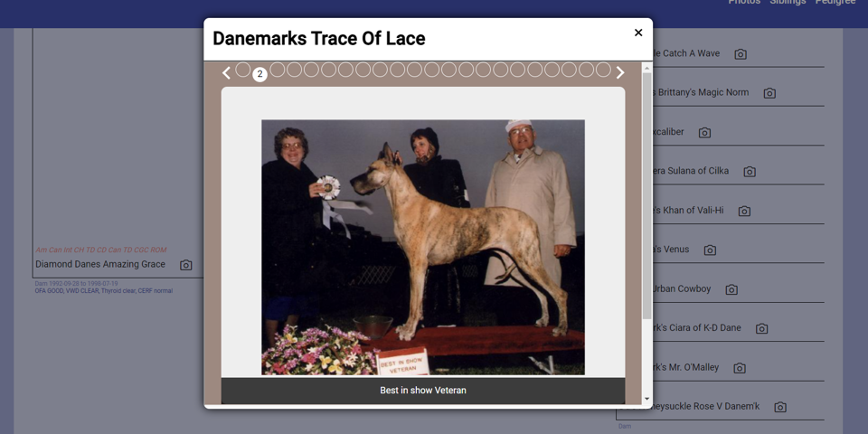Image resolution: width=868 pixels, height=434 pixels.
Task: Open Diamond Danes Amazing Grace pedigree link
Action: [100, 264]
